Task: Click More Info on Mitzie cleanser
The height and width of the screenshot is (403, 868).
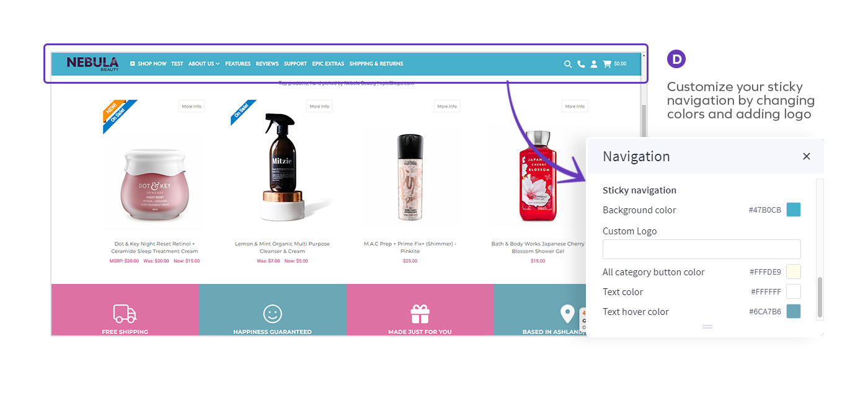Action: tap(319, 106)
